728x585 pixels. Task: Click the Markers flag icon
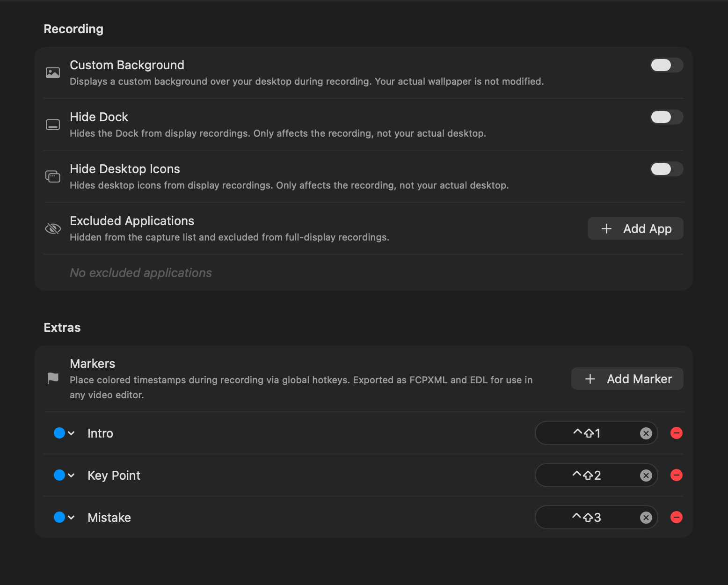click(53, 378)
